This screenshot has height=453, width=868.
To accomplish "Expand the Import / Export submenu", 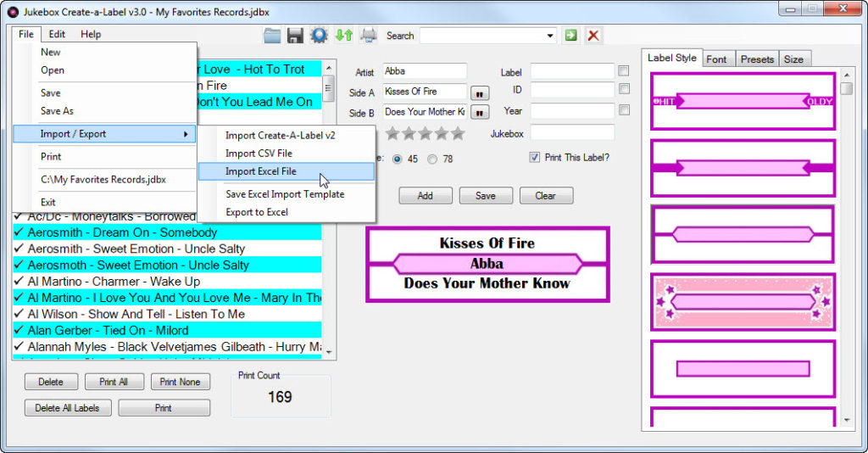I will point(104,134).
